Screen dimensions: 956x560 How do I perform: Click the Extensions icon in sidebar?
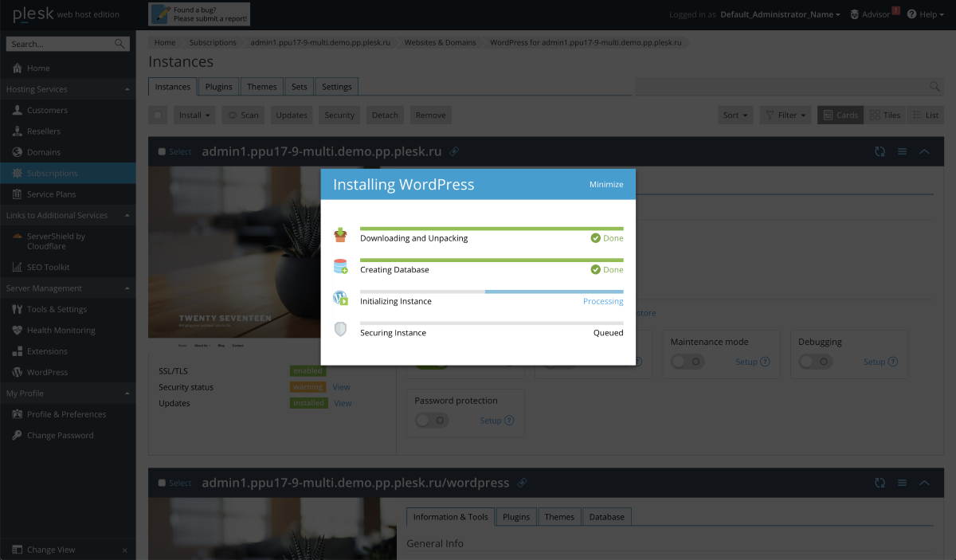pos(18,351)
